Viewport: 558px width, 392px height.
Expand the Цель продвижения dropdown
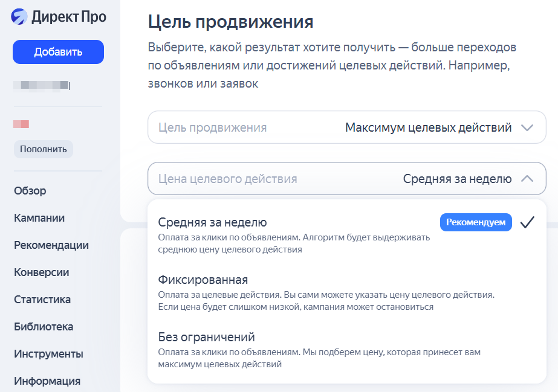click(x=346, y=127)
